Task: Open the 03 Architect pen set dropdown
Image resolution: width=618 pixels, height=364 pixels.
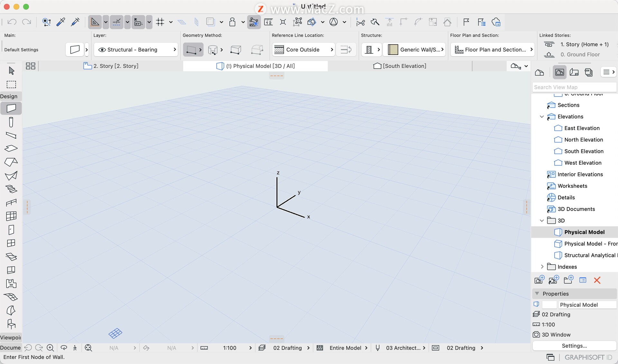Action: point(401,348)
